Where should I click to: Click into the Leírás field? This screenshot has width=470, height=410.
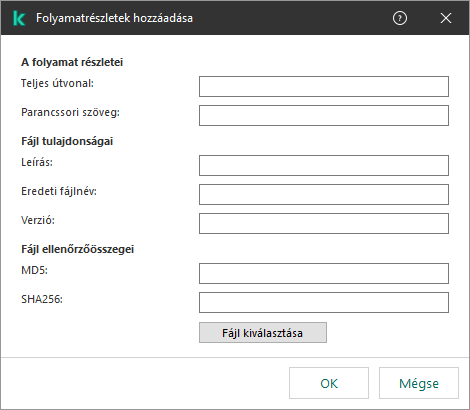point(324,165)
